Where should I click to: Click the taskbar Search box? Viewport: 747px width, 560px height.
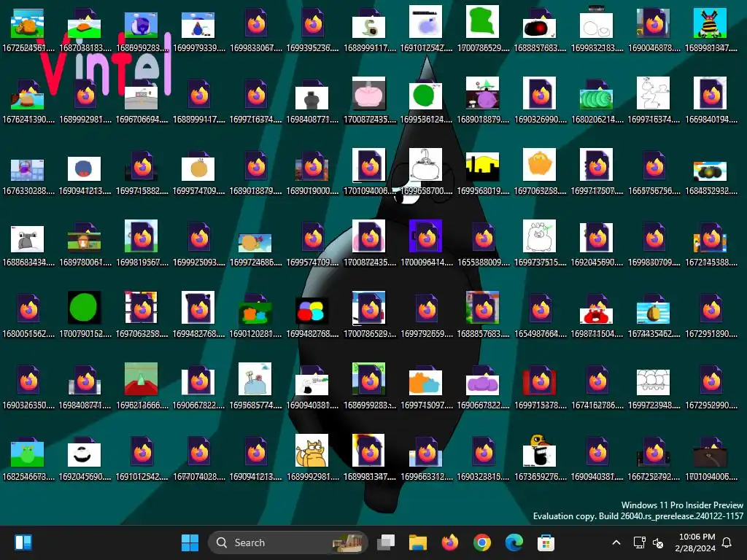click(x=287, y=542)
